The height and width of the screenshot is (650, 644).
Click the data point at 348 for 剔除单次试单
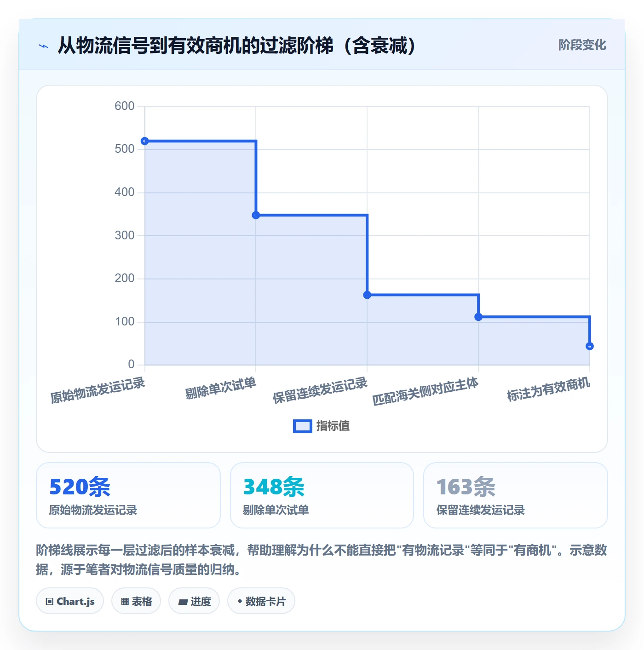[256, 215]
